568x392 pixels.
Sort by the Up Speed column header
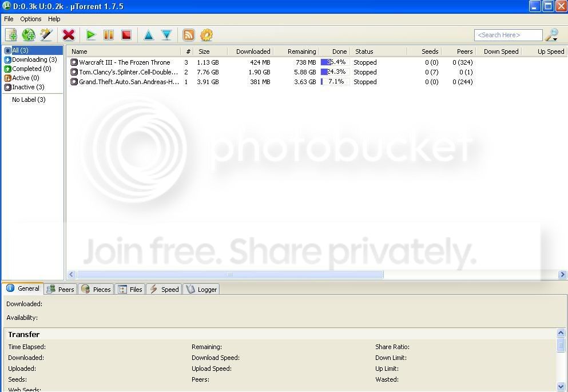point(545,52)
